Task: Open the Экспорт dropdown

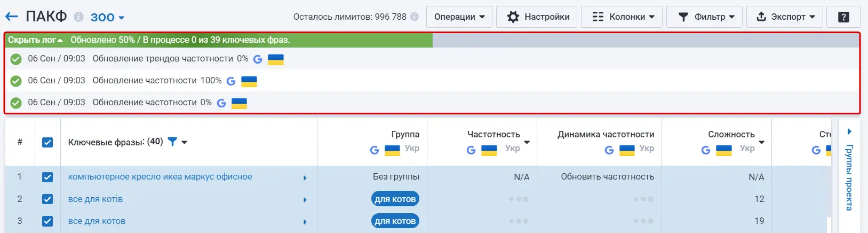Action: click(x=784, y=17)
